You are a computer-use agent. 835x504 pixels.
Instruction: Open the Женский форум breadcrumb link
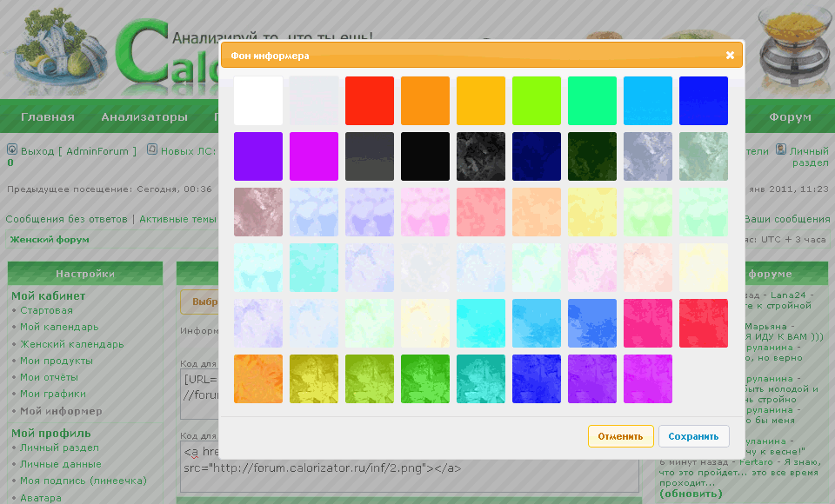click(50, 240)
